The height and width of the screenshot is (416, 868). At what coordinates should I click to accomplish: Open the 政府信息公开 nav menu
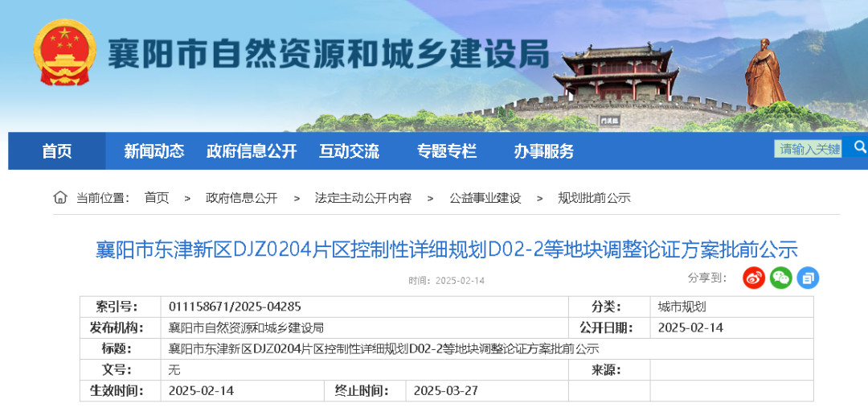tap(252, 150)
